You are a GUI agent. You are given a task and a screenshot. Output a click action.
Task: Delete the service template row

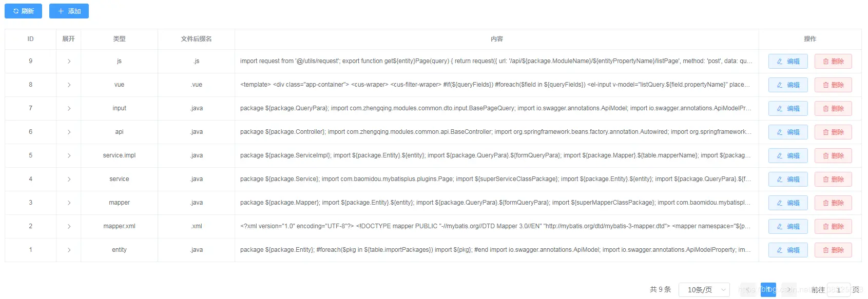833,179
